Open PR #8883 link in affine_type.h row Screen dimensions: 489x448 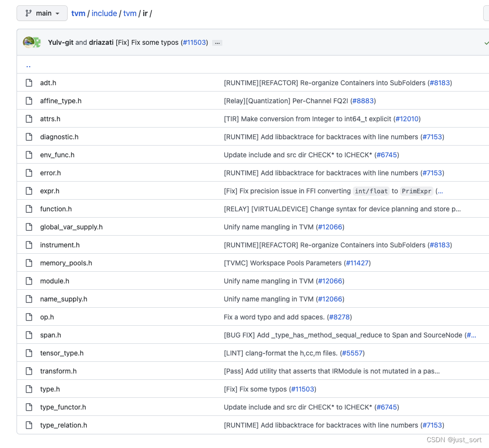click(x=363, y=101)
